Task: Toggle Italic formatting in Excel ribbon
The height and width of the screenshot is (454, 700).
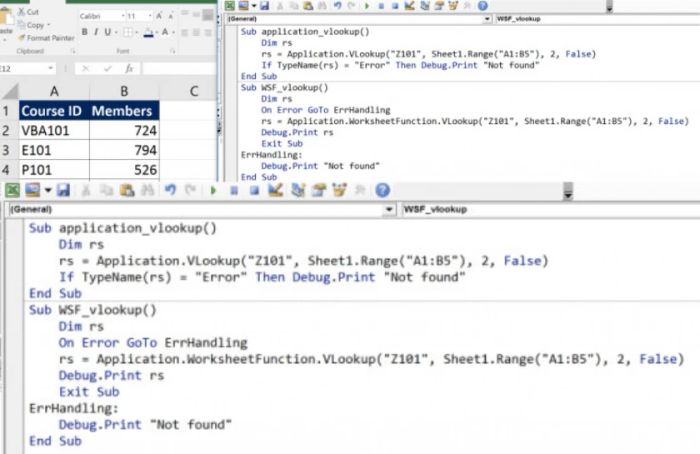Action: 96,32
